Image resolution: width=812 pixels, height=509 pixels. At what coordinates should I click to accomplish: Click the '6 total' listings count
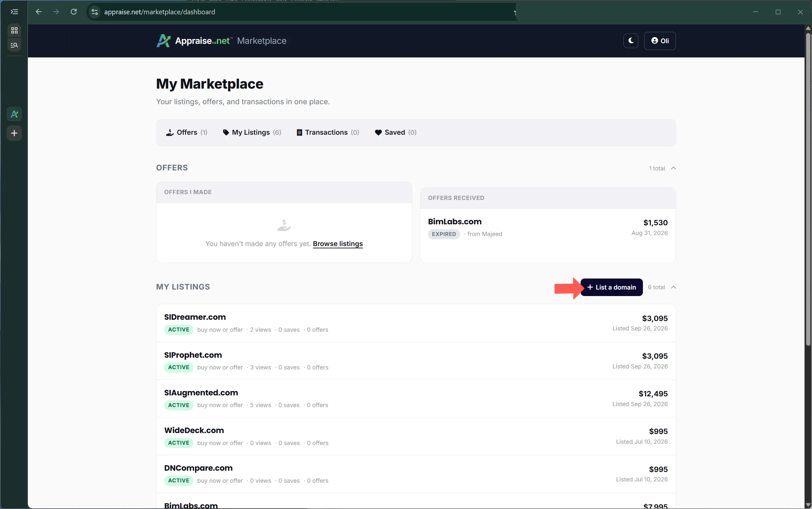pos(656,287)
